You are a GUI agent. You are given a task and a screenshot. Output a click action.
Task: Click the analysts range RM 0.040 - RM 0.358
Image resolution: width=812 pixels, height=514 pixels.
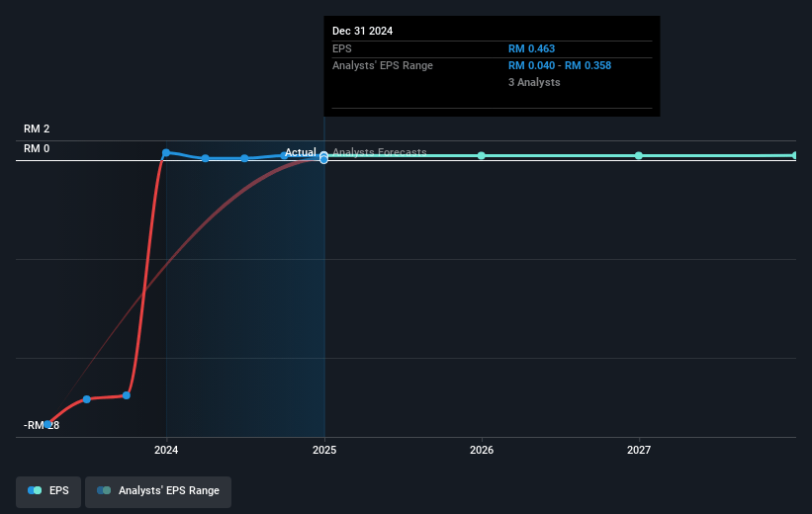tap(559, 66)
